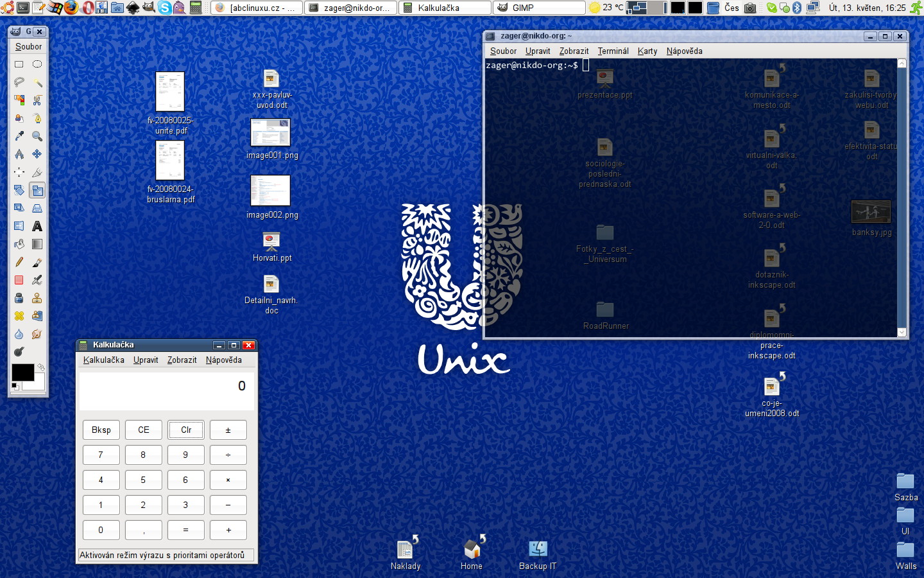Screen dimensions: 924x578
Task: Choose the Free Select lasso tool
Action: tap(19, 82)
